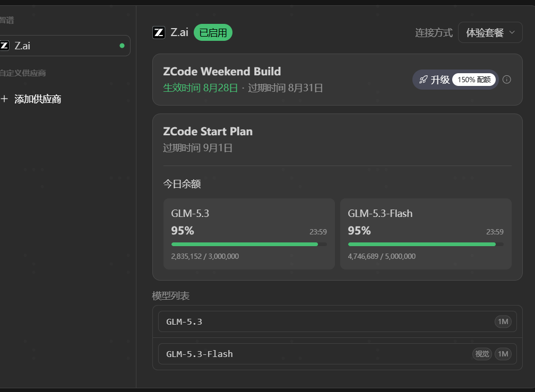Click the plus icon to add provider
535x392 pixels.
click(x=4, y=99)
